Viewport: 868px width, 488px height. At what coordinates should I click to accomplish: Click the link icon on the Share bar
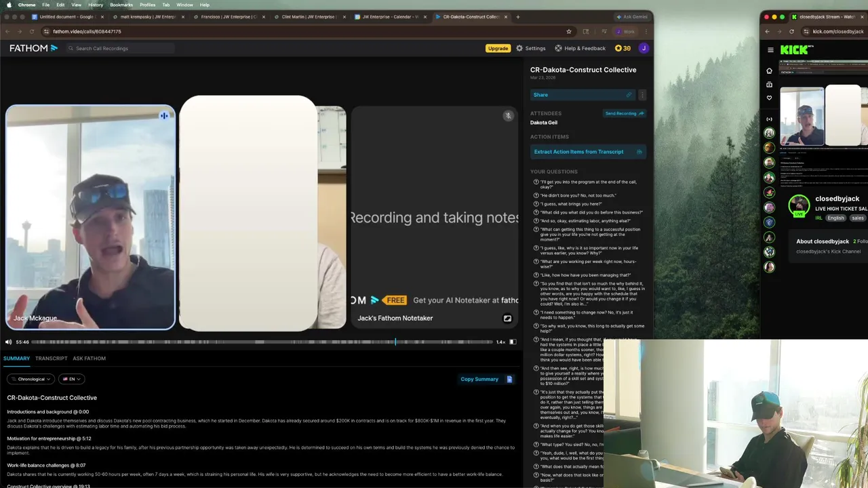pos(629,95)
